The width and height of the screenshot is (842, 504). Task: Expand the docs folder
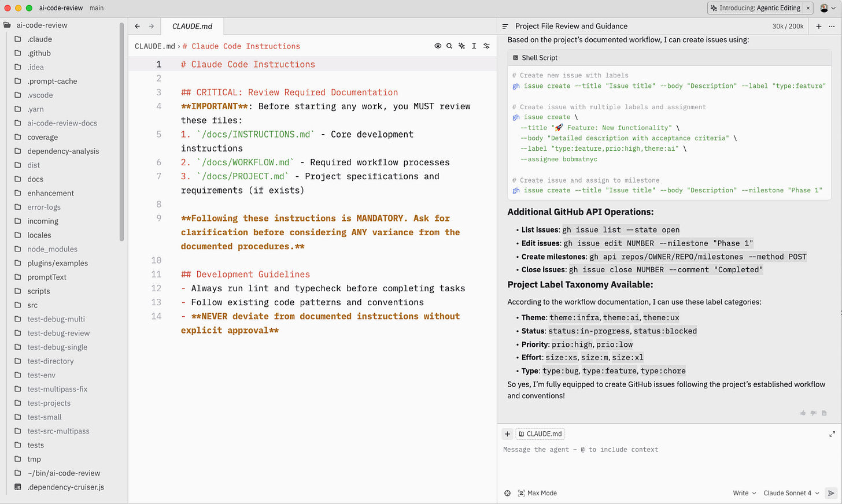pyautogui.click(x=35, y=179)
